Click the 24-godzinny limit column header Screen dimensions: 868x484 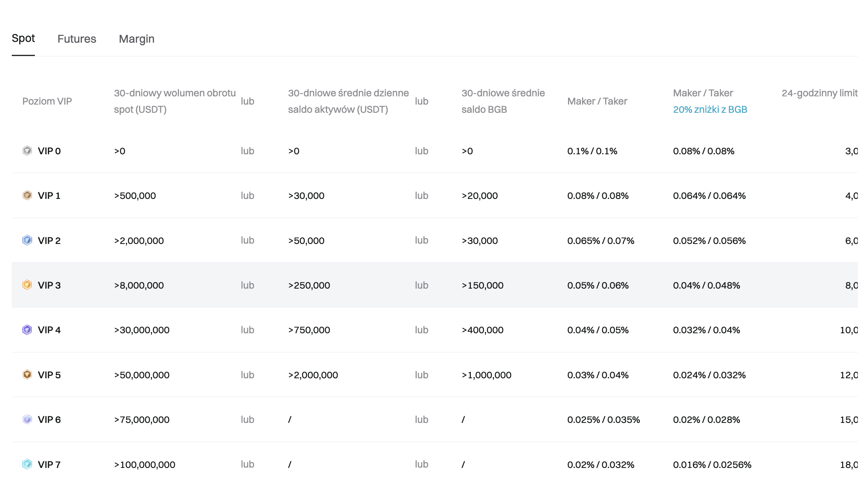tap(819, 93)
